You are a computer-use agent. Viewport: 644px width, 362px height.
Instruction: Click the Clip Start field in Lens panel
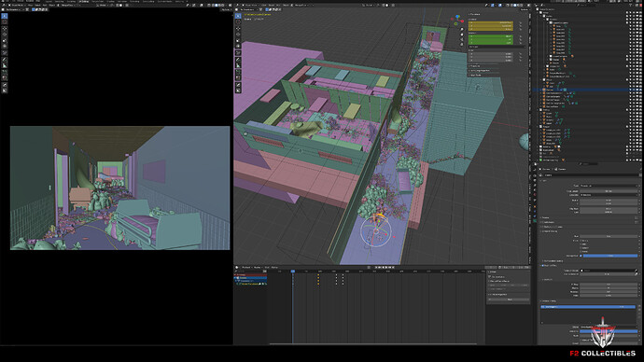coord(609,209)
